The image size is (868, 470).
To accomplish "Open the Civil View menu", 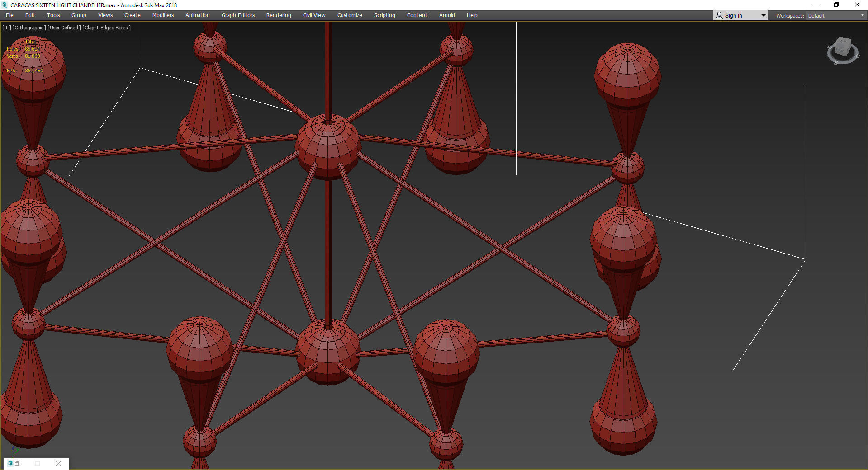I will [314, 15].
